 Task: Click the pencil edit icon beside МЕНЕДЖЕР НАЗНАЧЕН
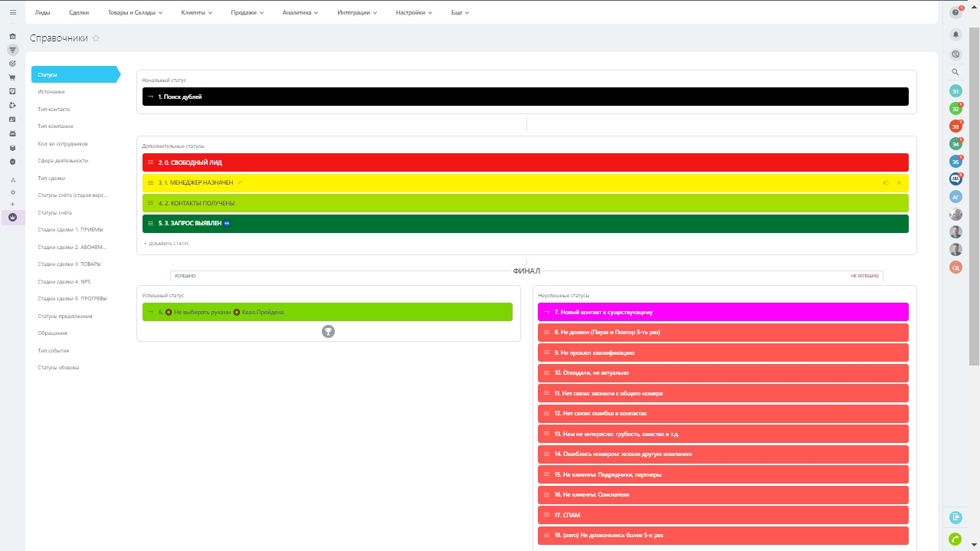(x=240, y=182)
